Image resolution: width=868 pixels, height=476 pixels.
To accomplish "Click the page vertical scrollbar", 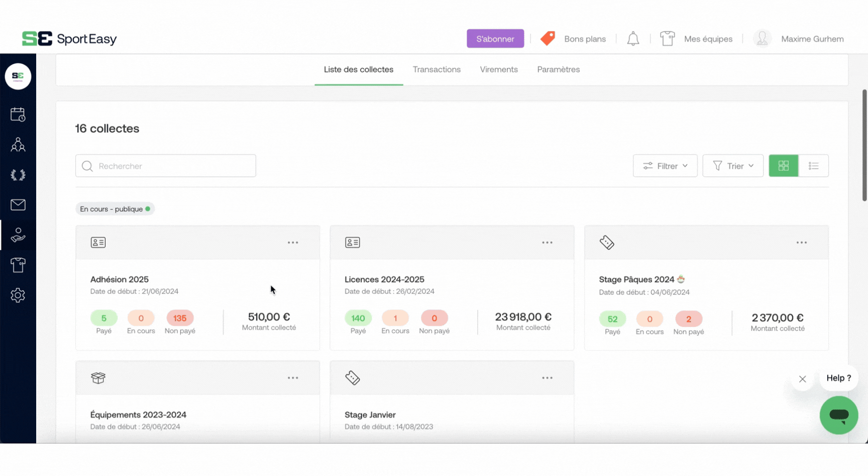I will [864, 146].
